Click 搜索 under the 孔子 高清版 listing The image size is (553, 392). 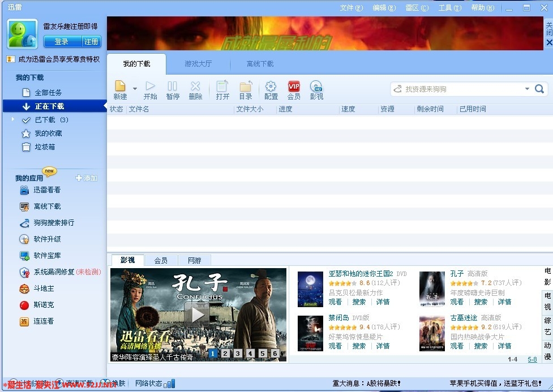tap(481, 302)
